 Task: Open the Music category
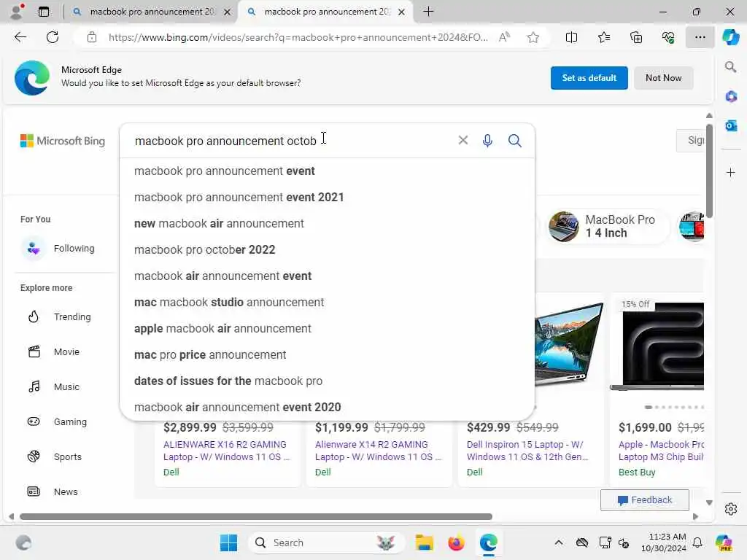click(61, 386)
